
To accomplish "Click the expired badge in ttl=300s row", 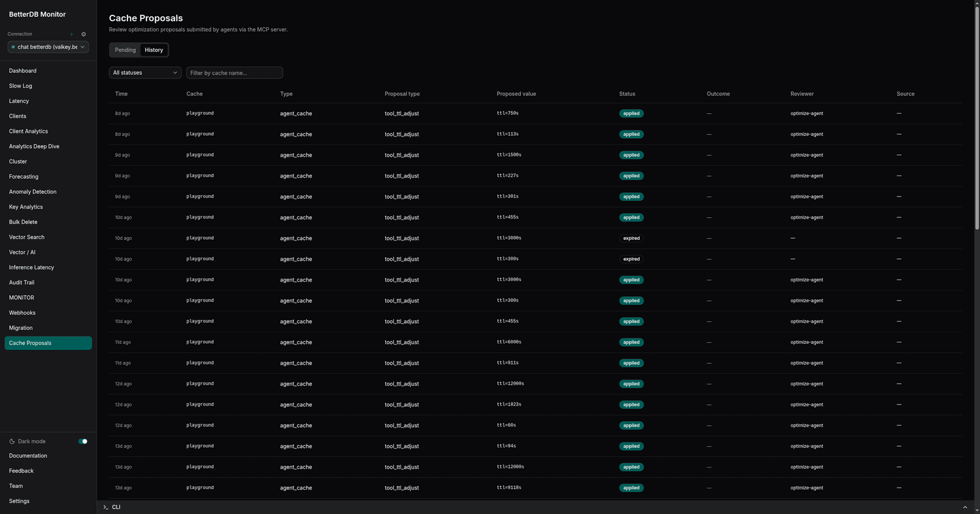I will click(631, 259).
